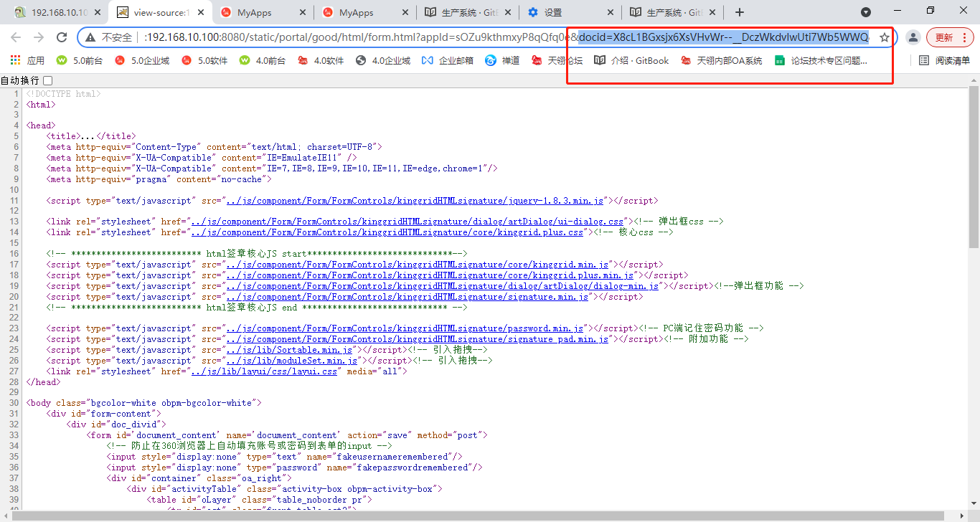Go back to the previous page
The height and width of the screenshot is (522, 980).
[x=16, y=37]
